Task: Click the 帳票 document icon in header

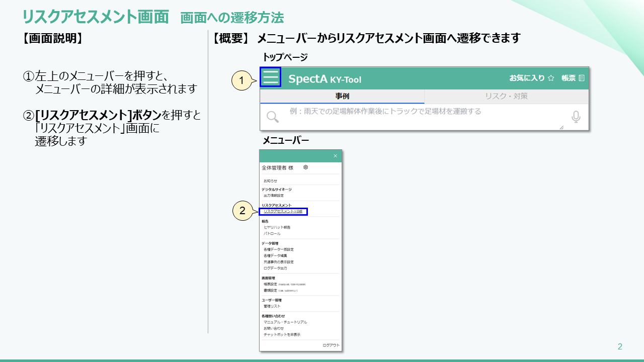Action: (x=582, y=78)
